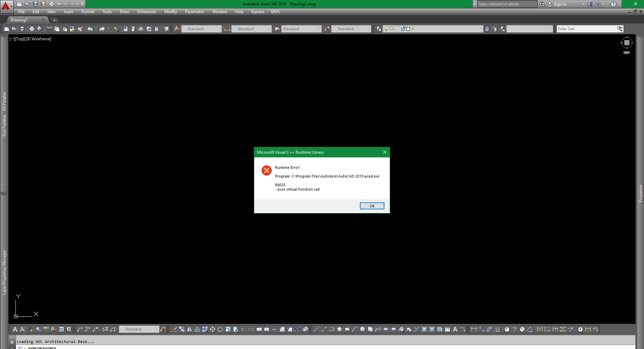This screenshot has height=349, width=644.
Task: Click the Save floppy disk icon
Action: (x=22, y=29)
